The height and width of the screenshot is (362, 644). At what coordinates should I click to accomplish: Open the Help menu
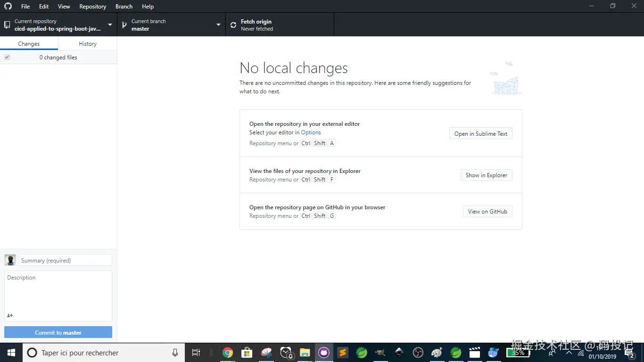tap(148, 7)
